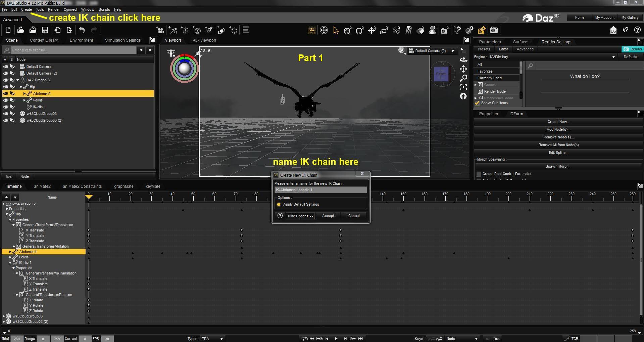The image size is (644, 342).
Task: Click the Spawn Morph... button
Action: [x=558, y=167]
